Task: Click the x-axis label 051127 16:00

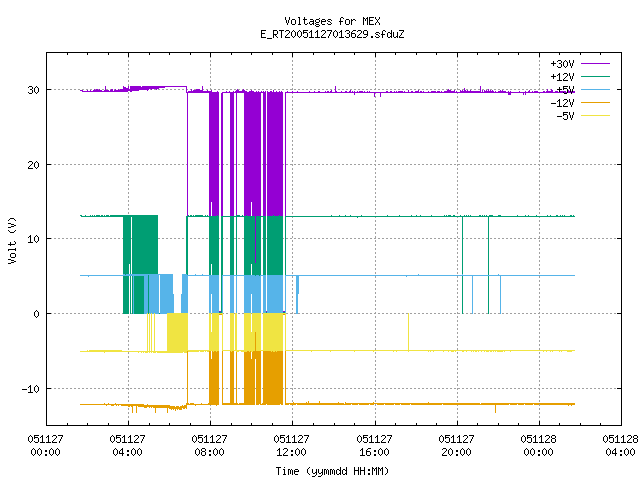Action: [x=374, y=445]
